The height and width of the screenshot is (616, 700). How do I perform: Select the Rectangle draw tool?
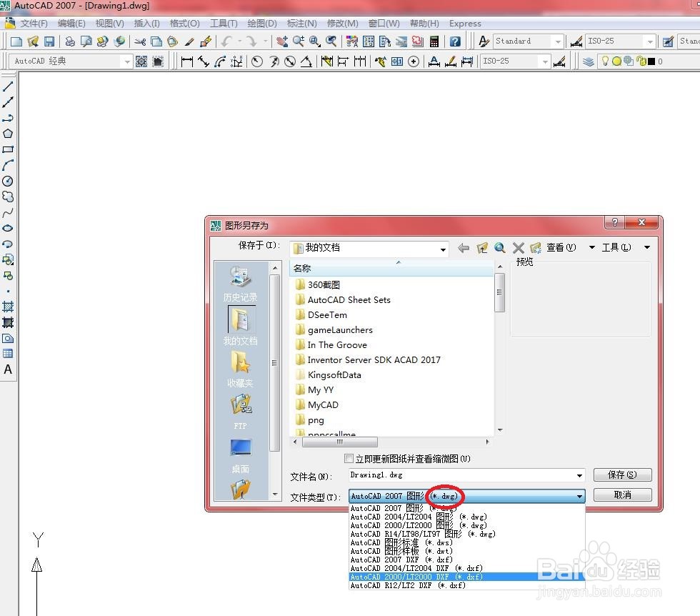[8, 149]
